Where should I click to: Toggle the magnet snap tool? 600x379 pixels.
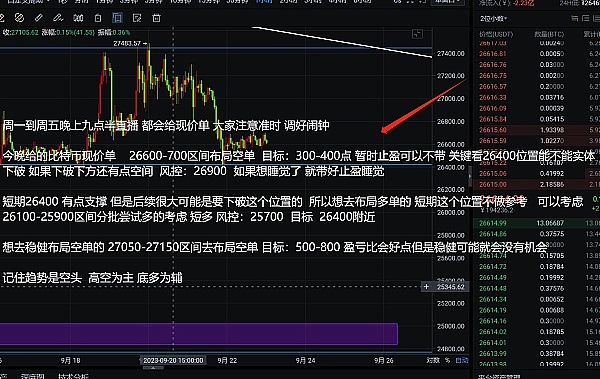[78, 18]
